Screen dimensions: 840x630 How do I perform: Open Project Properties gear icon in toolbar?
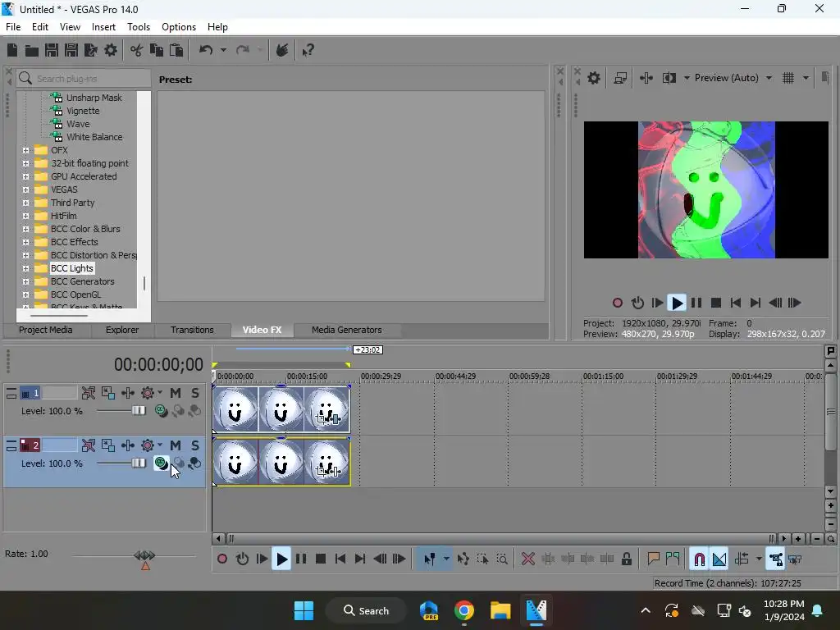(x=111, y=50)
